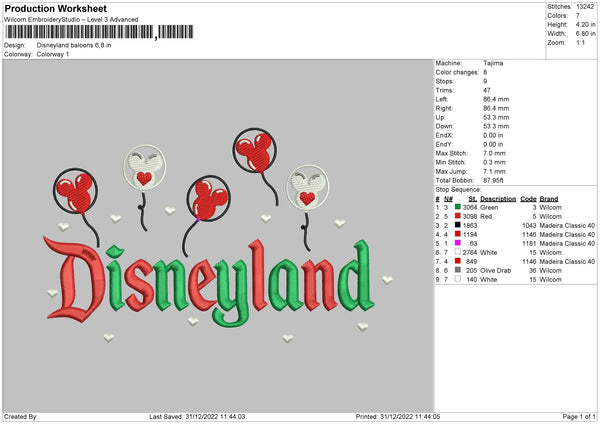Screen dimensions: 600x424
Task: Click the 'Code' column header
Action: click(x=528, y=199)
